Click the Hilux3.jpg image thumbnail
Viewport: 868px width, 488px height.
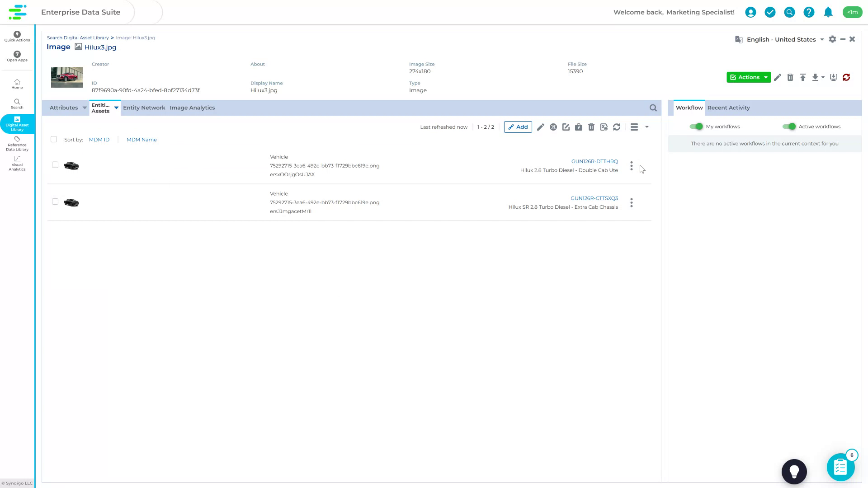tap(66, 77)
